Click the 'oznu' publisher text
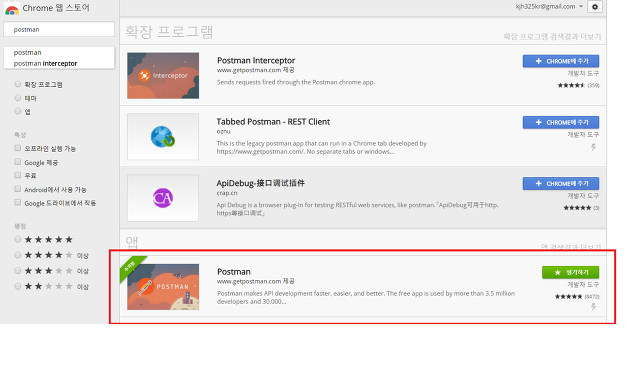Viewport: 630px width, 386px height. click(x=223, y=131)
